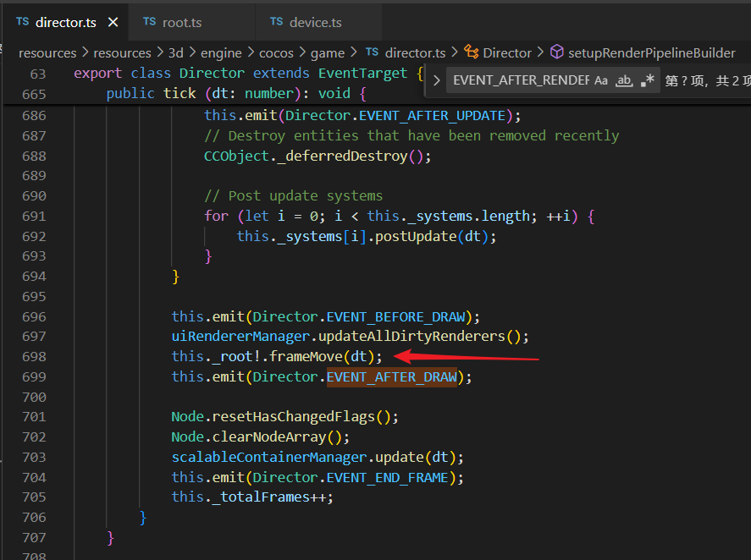This screenshot has height=560, width=751.
Task: Click 'EVENT_BEFORE_DRAW' on line 696
Action: pos(396,317)
